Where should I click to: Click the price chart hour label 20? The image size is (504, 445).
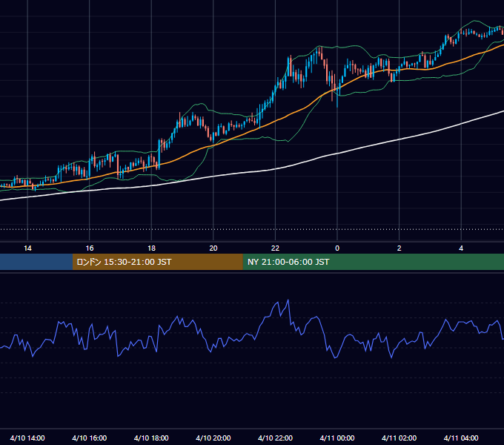[x=213, y=248]
